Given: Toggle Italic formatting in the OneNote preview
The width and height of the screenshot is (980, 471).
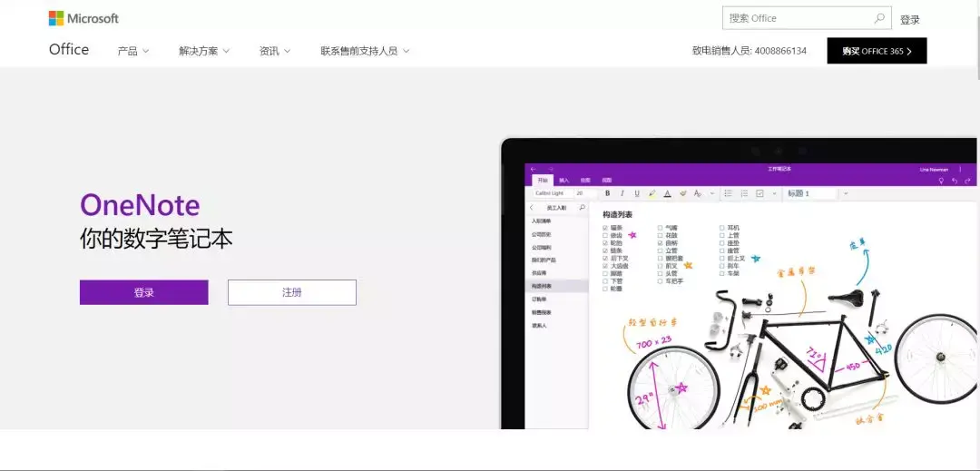Looking at the screenshot, I should 622,193.
